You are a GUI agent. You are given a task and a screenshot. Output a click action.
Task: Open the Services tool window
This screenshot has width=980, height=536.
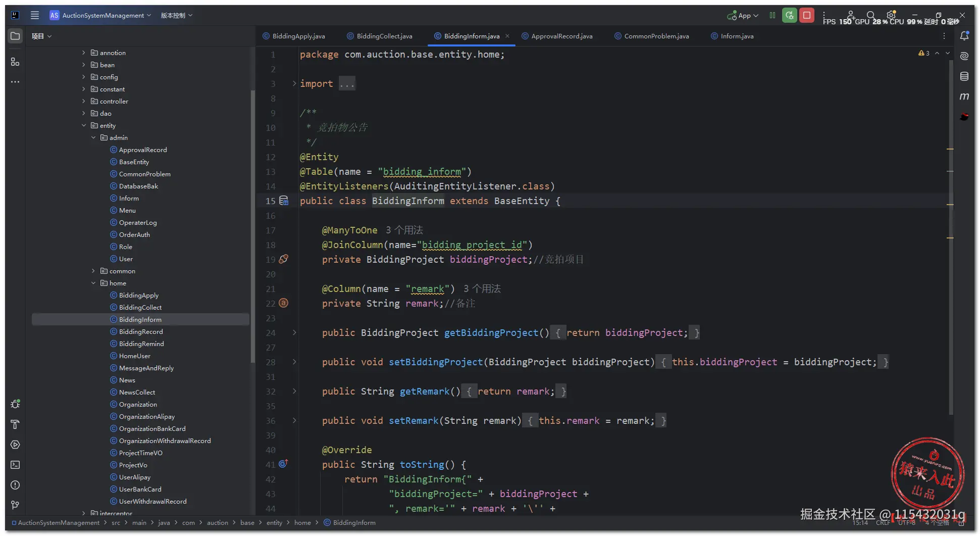tap(15, 445)
